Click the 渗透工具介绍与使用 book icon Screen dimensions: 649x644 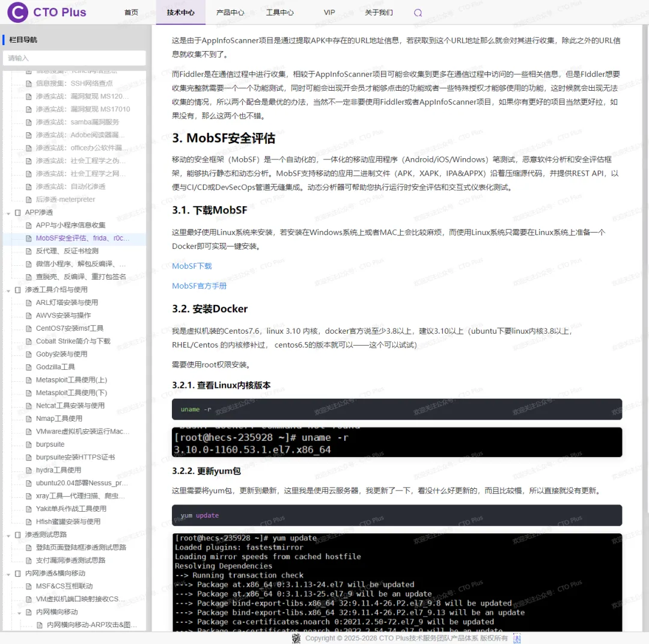tap(18, 290)
